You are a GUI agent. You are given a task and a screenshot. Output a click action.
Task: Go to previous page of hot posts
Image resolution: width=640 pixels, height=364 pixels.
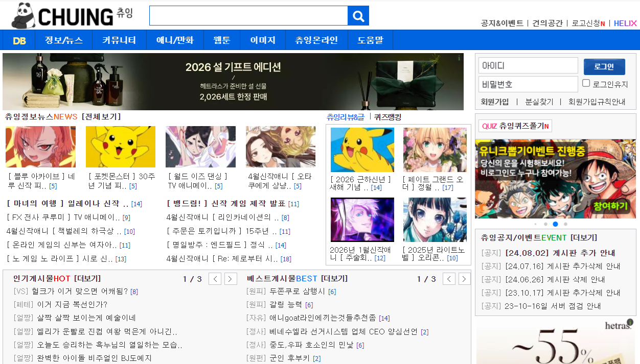(x=215, y=279)
